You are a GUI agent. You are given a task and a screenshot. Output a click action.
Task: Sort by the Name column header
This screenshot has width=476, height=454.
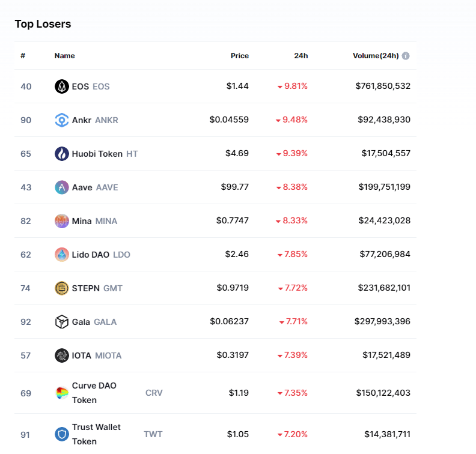tap(64, 56)
